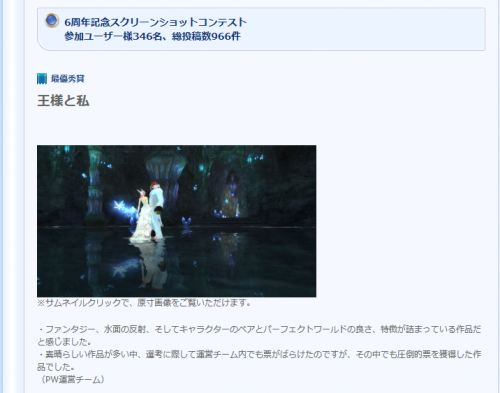Image resolution: width=500 pixels, height=393 pixels.
Task: Click the second comment starting with 素晴らしい作品
Action: [x=259, y=360]
